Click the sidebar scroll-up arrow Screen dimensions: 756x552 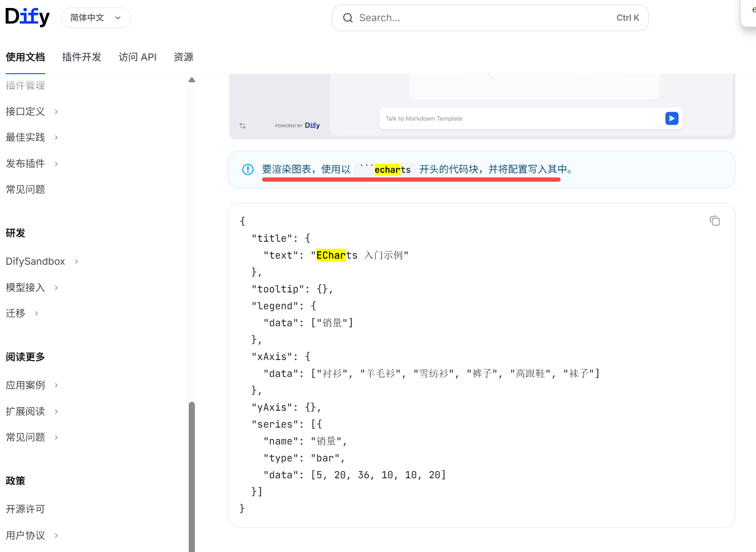pyautogui.click(x=192, y=80)
